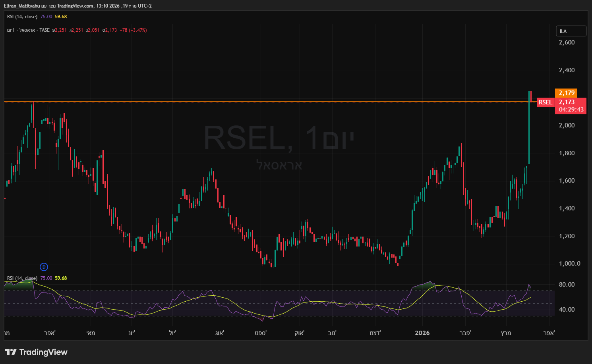Click the 2026 year label on time axis
Screen dimensions: 592x364
click(x=422, y=333)
